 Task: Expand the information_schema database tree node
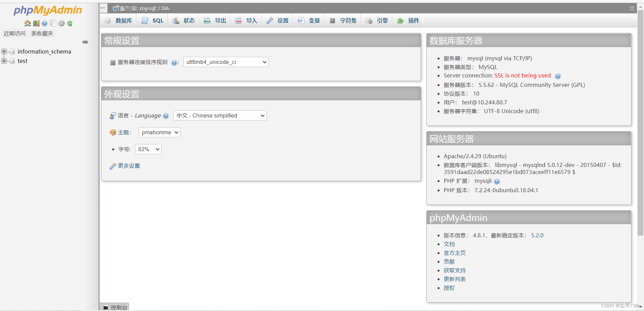click(4, 51)
